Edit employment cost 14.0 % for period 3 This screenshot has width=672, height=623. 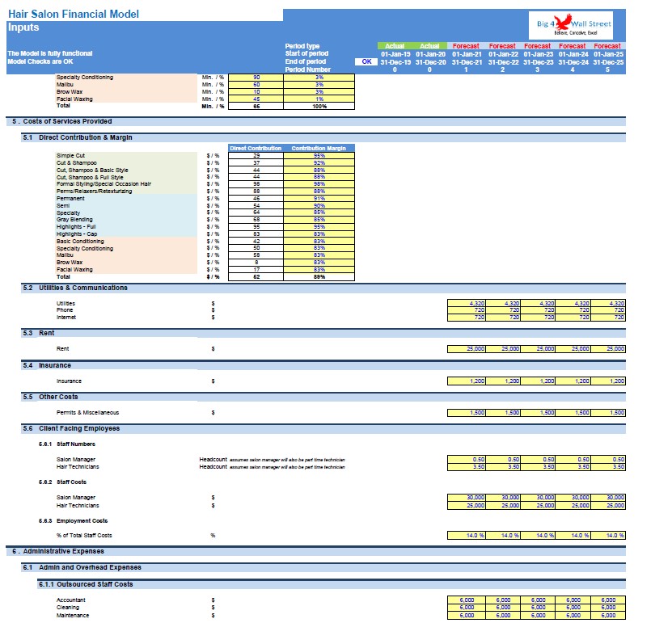pos(538,536)
